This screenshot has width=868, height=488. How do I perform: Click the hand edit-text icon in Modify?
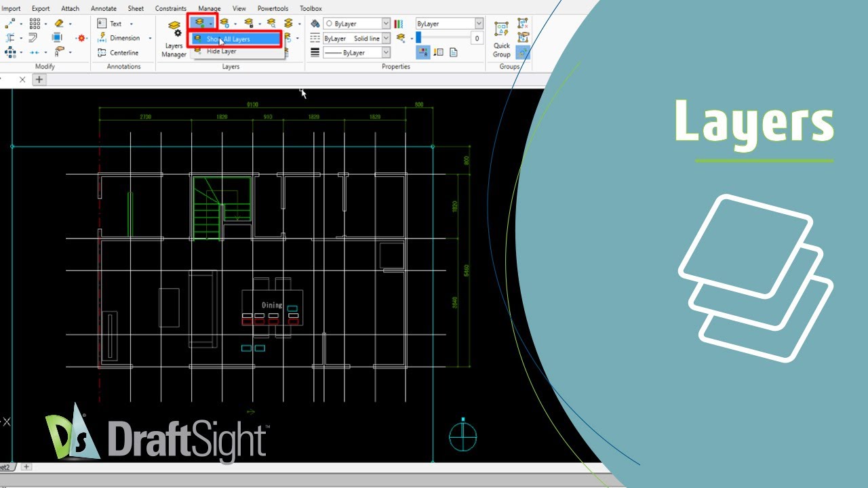pyautogui.click(x=60, y=52)
